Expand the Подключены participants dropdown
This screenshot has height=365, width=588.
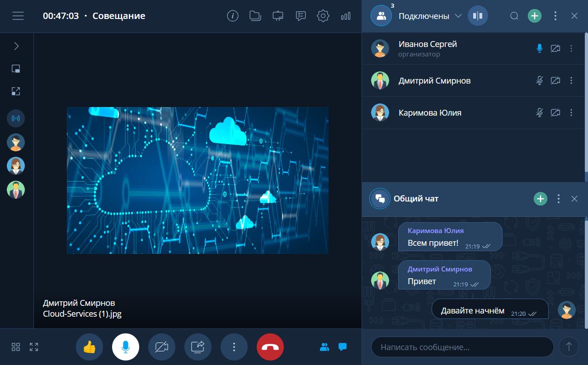click(458, 16)
